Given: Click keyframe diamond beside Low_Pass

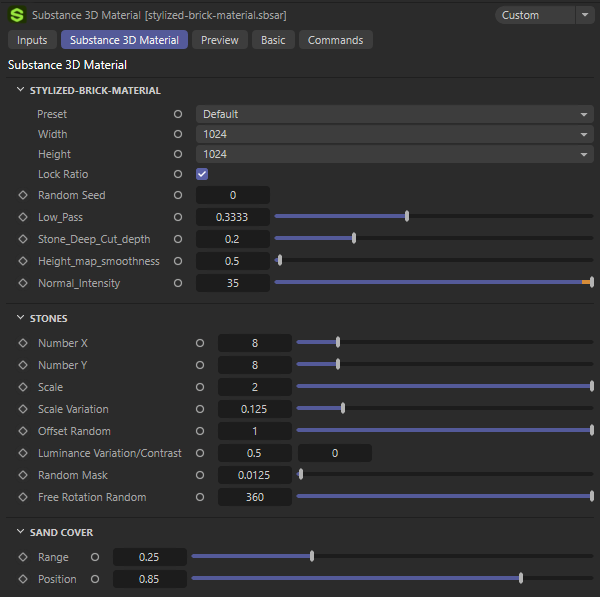Looking at the screenshot, I should click(23, 217).
